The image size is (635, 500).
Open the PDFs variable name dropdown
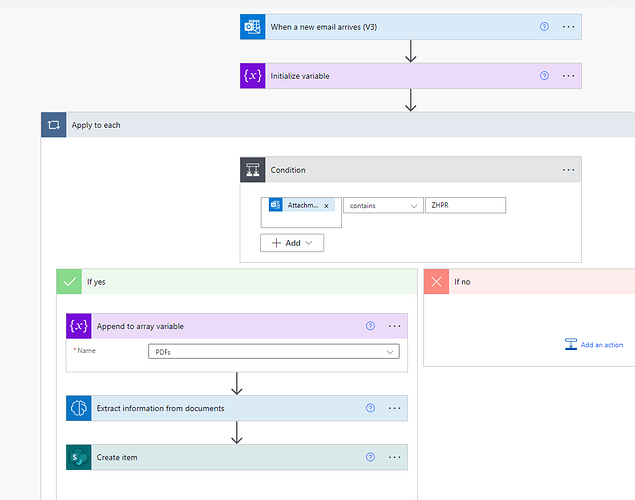[274, 352]
